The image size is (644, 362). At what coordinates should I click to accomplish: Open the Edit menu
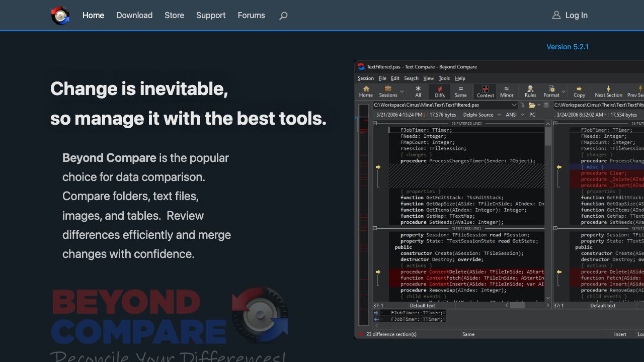pyautogui.click(x=395, y=78)
